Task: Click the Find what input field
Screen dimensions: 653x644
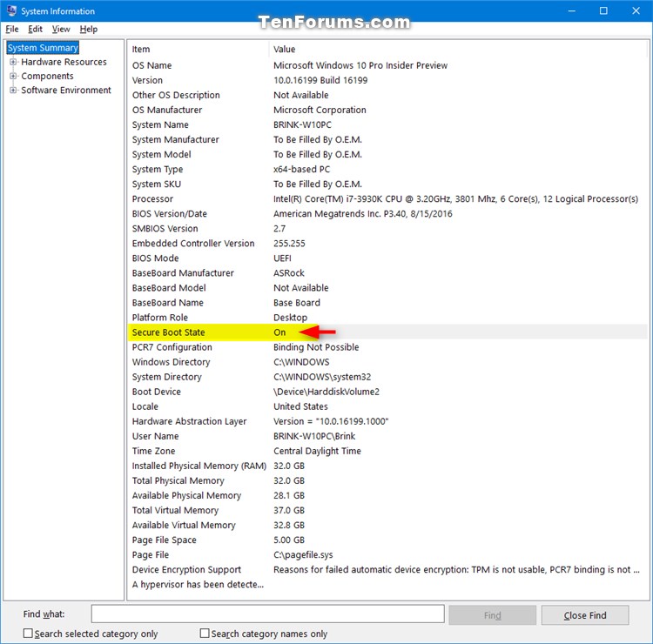Action: 268,614
